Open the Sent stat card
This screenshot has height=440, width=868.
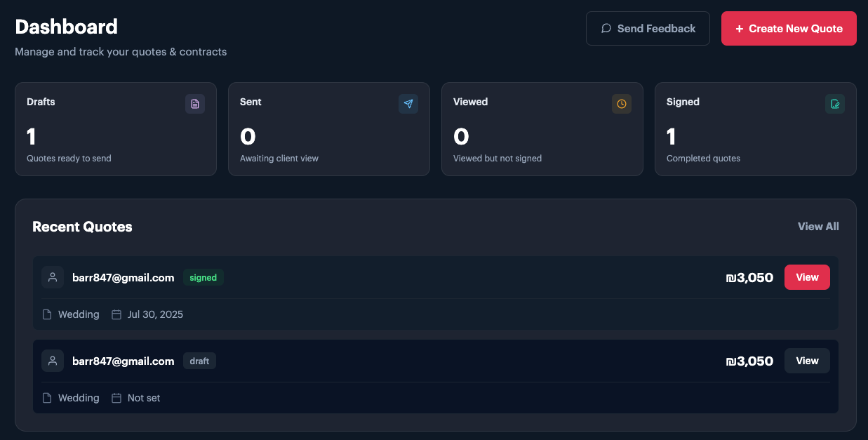point(329,129)
